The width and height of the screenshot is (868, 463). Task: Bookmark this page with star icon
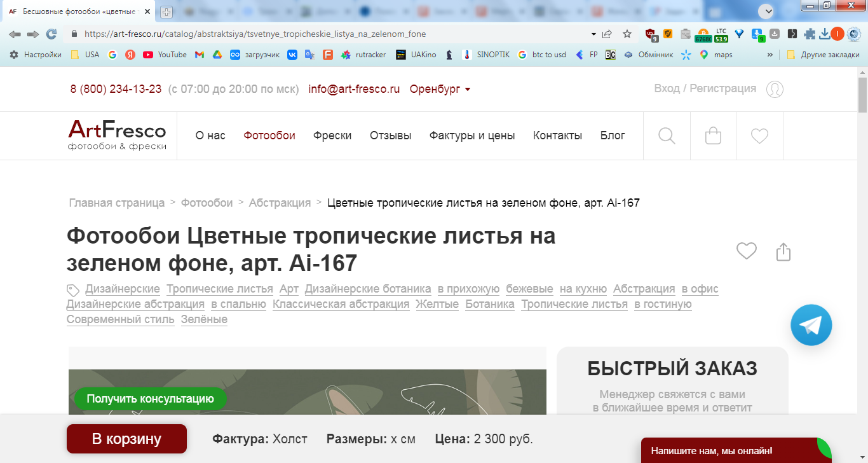[627, 34]
